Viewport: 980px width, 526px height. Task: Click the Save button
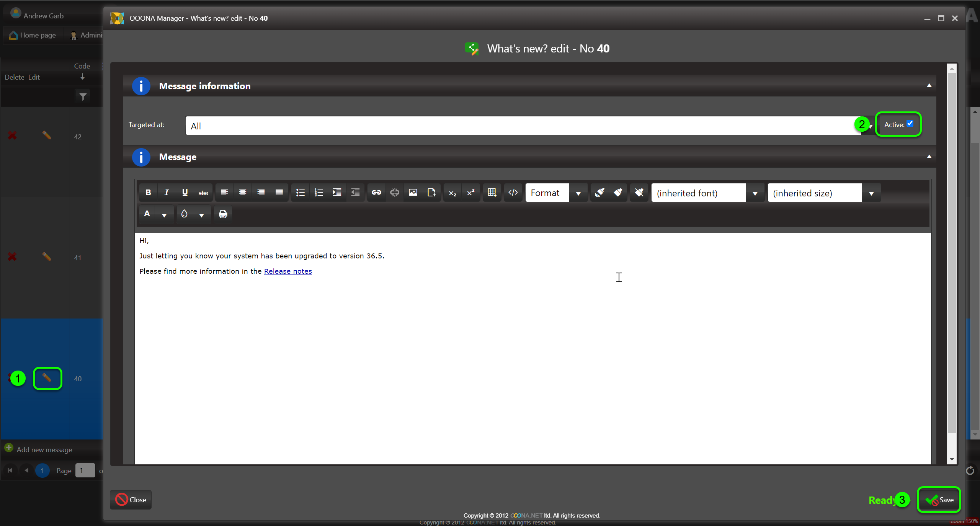pyautogui.click(x=939, y=500)
